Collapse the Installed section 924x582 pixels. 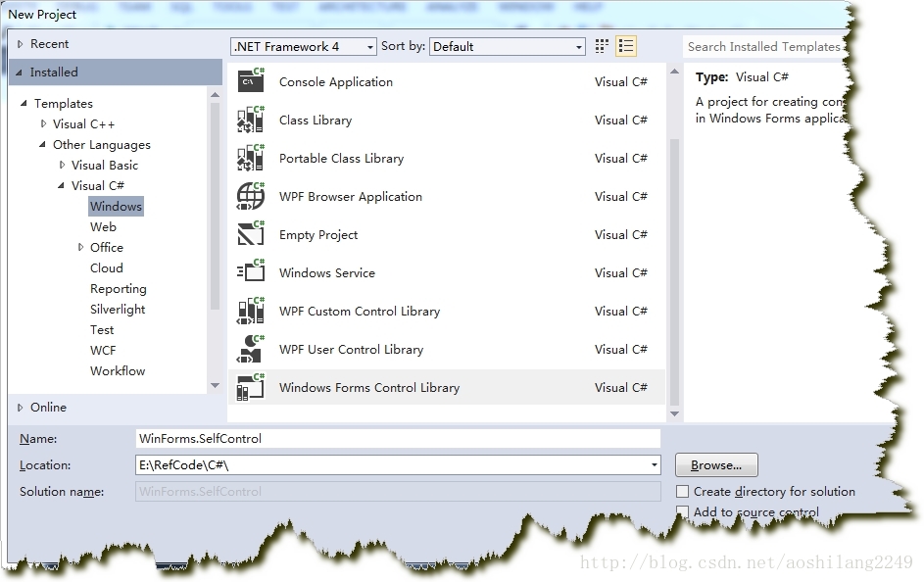point(19,72)
